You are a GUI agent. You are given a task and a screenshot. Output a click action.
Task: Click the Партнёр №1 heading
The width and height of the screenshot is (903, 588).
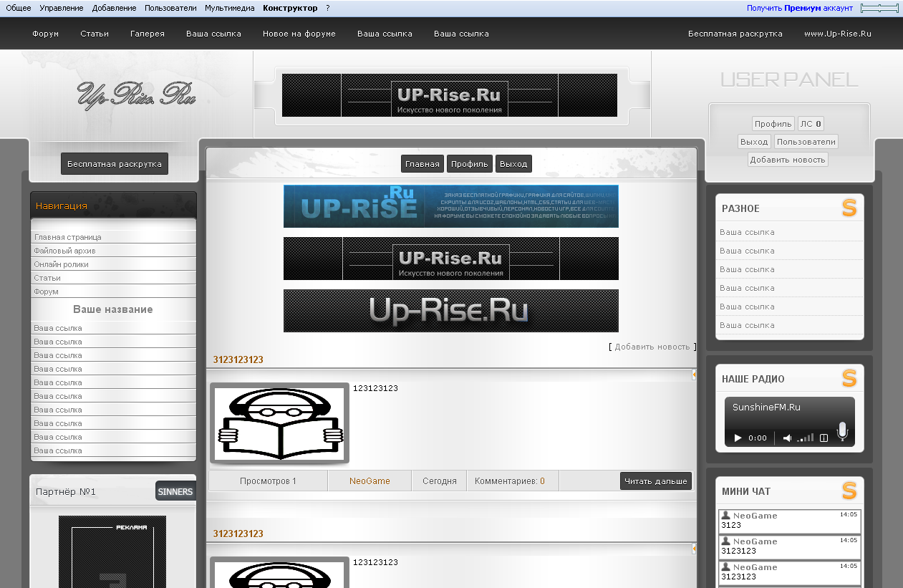[66, 492]
